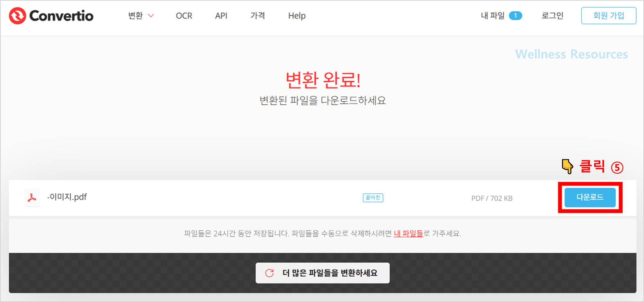Open 내 파일 in the header
The image size is (644, 302).
point(493,15)
